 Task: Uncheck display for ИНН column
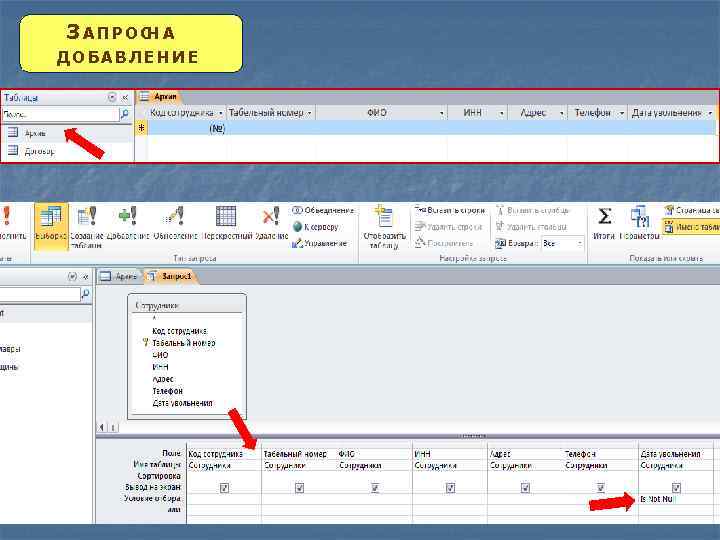point(450,488)
